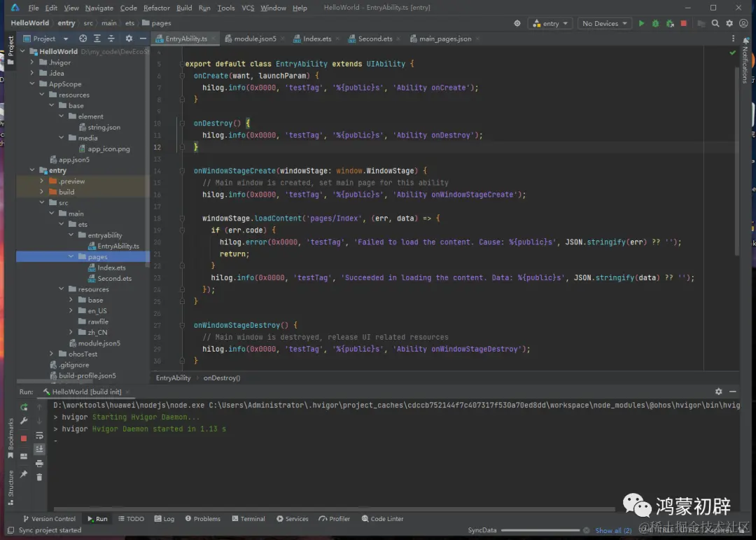
Task: Toggle scroll to end in Run console
Action: (x=39, y=449)
